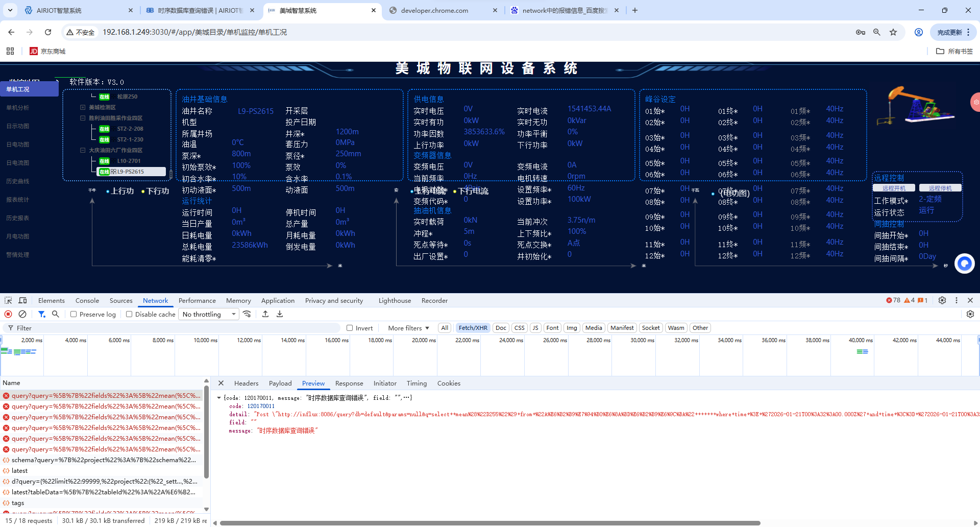Clear the network request log
Viewport: 980px width, 527px height.
[22, 314]
